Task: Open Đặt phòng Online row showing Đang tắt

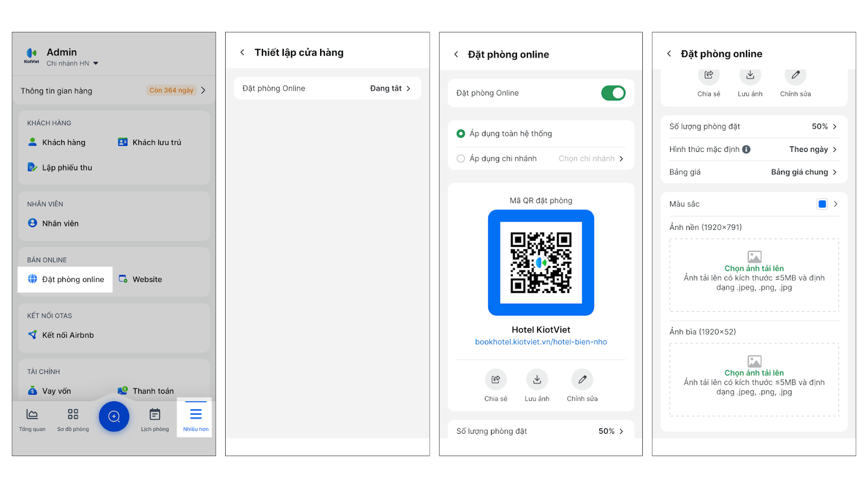Action: tap(327, 88)
